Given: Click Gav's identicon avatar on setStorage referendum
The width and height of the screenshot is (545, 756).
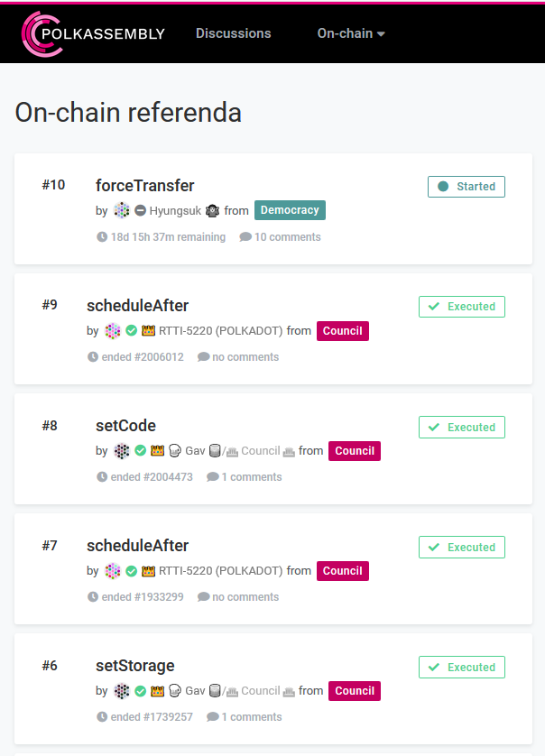Looking at the screenshot, I should point(122,691).
